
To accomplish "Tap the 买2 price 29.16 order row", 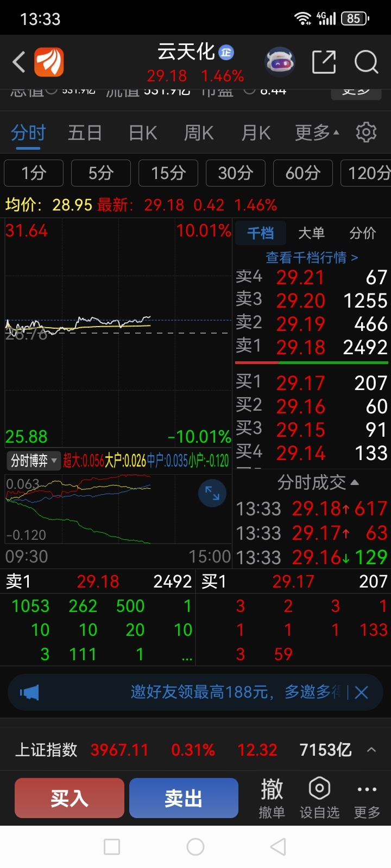I will 312,406.
